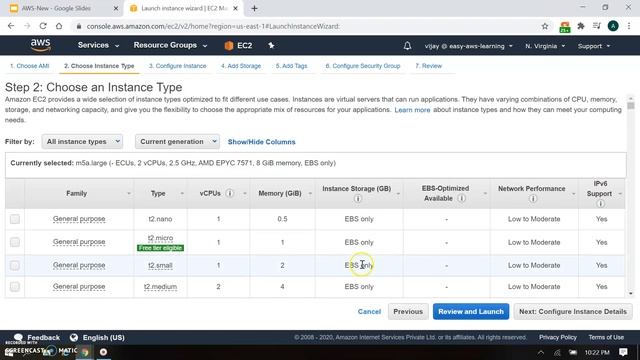Click the EBS-Optimized Available info icon
Viewport: 640px width, 360px height.
[x=462, y=198]
